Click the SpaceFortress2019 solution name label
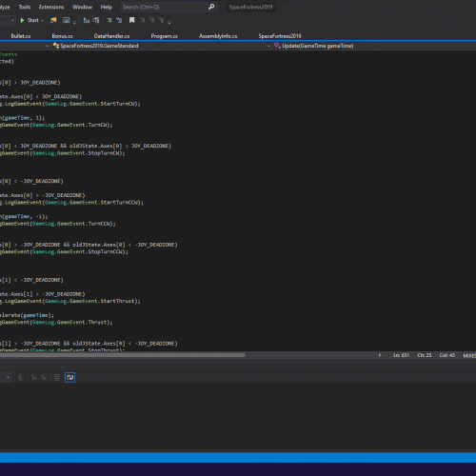476x476 pixels. point(250,7)
